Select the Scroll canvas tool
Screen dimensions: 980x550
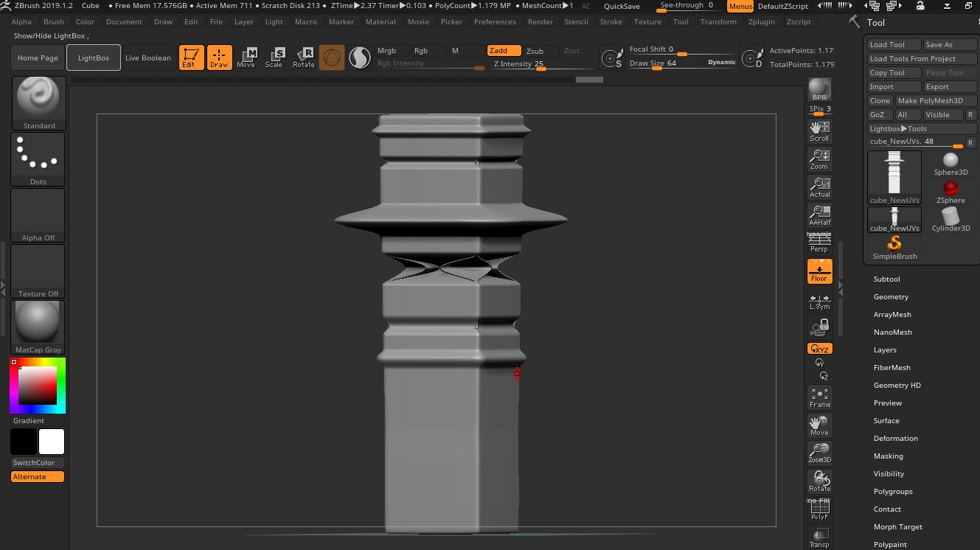tap(819, 130)
